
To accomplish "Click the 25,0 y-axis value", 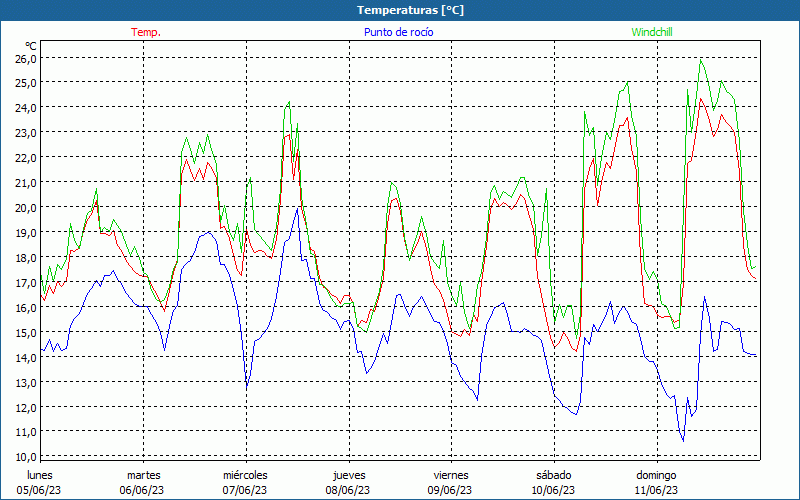I will 26,82.
